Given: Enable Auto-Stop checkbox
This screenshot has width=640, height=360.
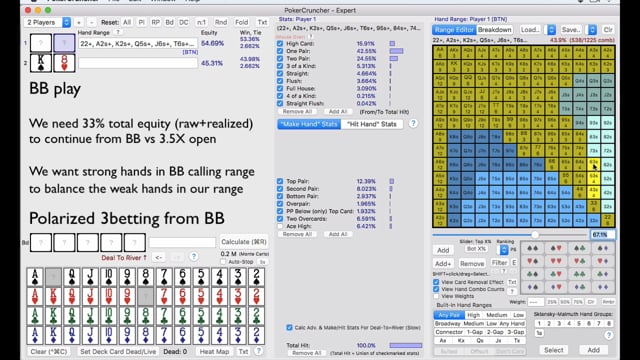Looking at the screenshot, I should pyautogui.click(x=223, y=262).
